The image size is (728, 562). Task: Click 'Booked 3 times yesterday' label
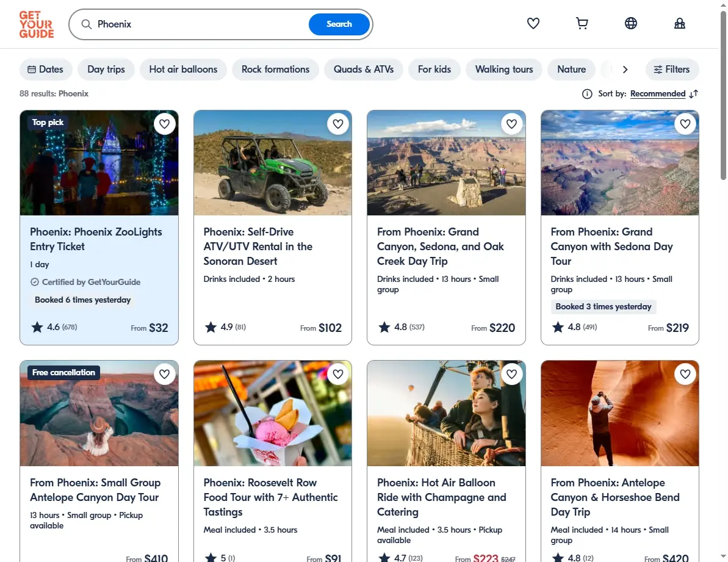(604, 307)
